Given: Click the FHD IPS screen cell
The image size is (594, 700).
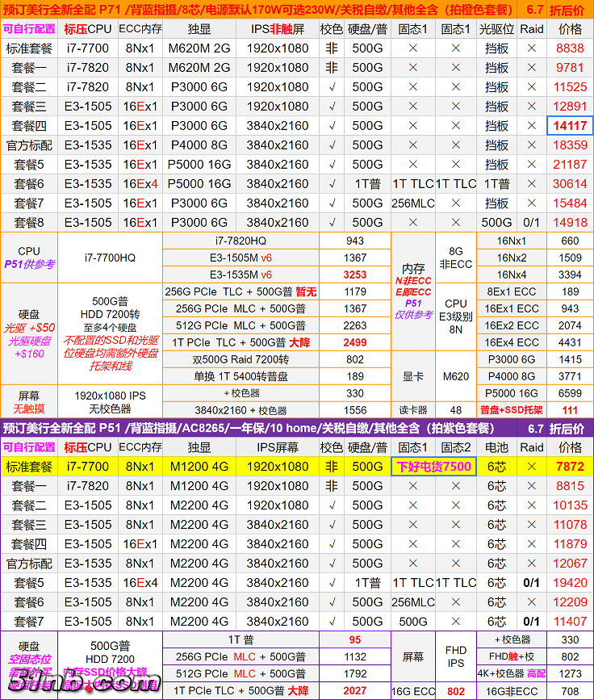Looking at the screenshot, I should pos(456,656).
